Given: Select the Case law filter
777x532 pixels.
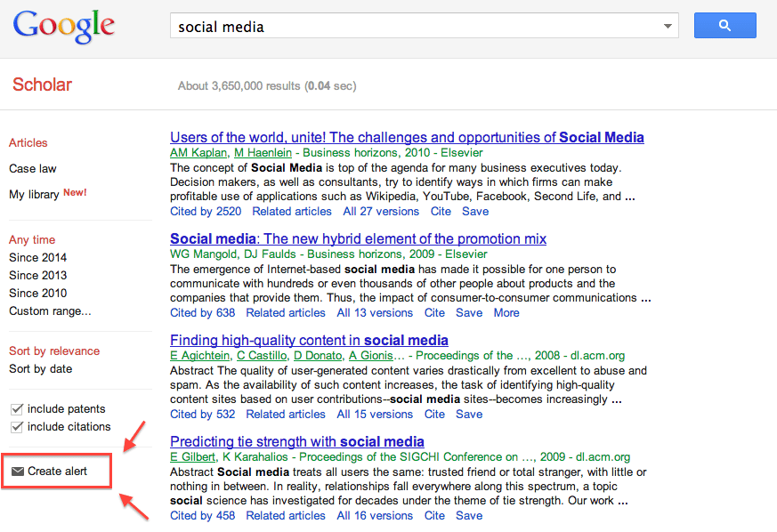Looking at the screenshot, I should (x=33, y=168).
